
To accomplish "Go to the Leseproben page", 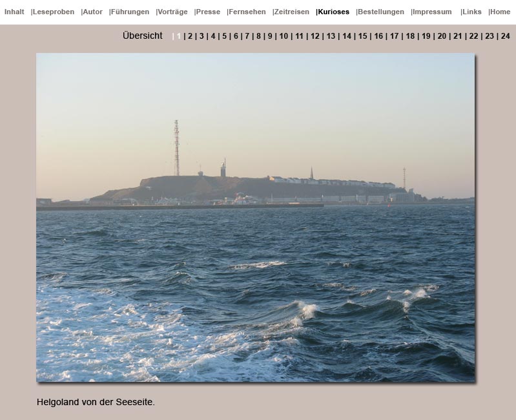I will [53, 12].
